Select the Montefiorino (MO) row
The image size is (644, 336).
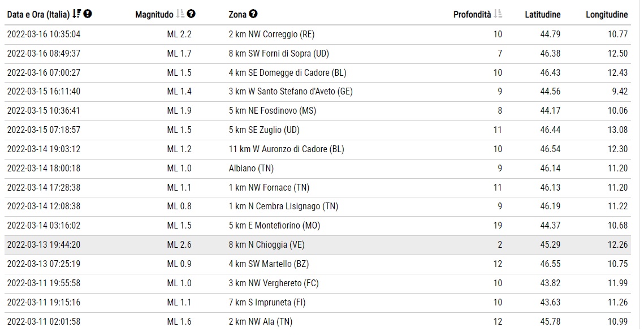(x=318, y=226)
